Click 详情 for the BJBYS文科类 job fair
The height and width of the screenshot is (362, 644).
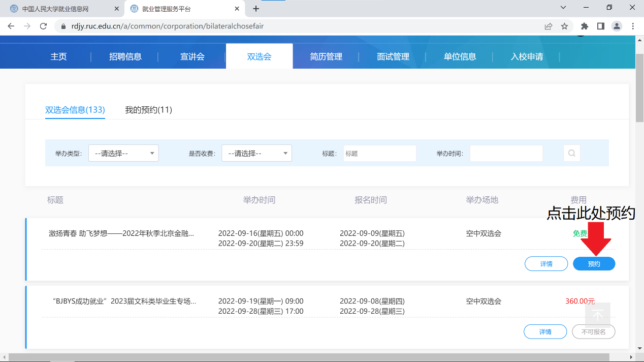[x=545, y=331]
